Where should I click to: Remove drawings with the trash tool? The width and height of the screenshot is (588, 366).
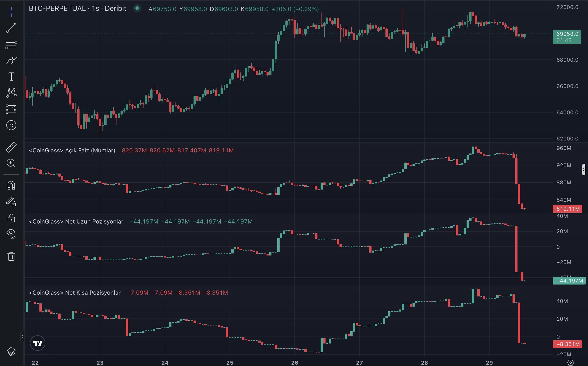tap(11, 256)
